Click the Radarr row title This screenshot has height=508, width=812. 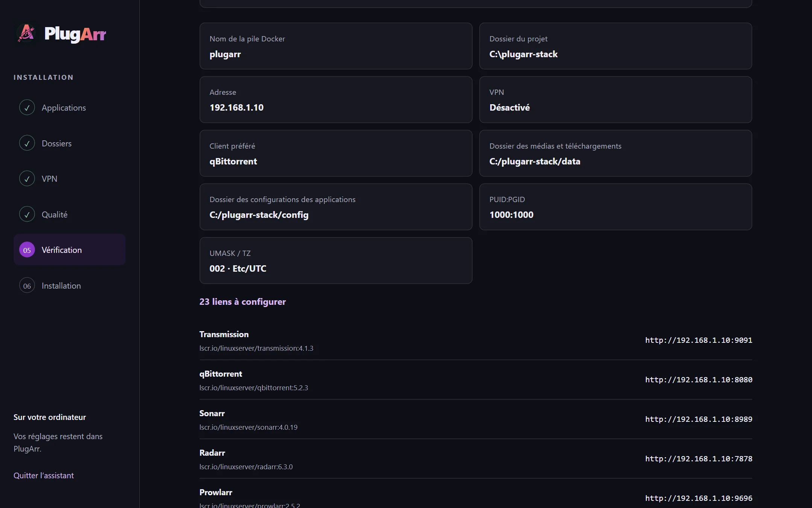click(212, 453)
